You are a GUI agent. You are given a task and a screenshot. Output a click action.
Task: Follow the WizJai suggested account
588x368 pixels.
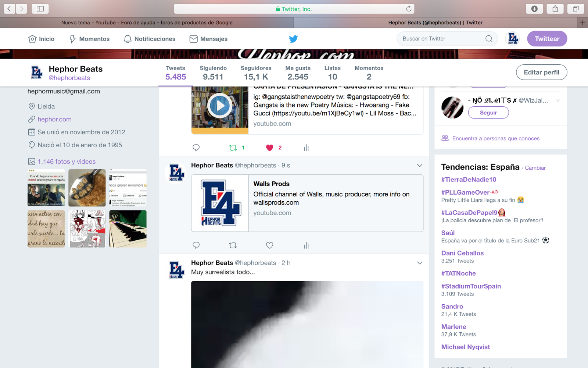488,113
